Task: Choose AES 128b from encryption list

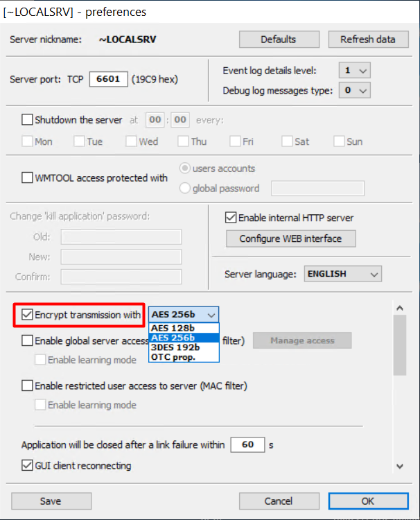Action: pyautogui.click(x=173, y=328)
